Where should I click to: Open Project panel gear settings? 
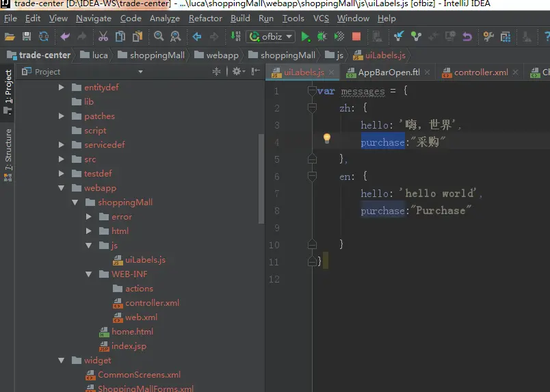tap(239, 72)
